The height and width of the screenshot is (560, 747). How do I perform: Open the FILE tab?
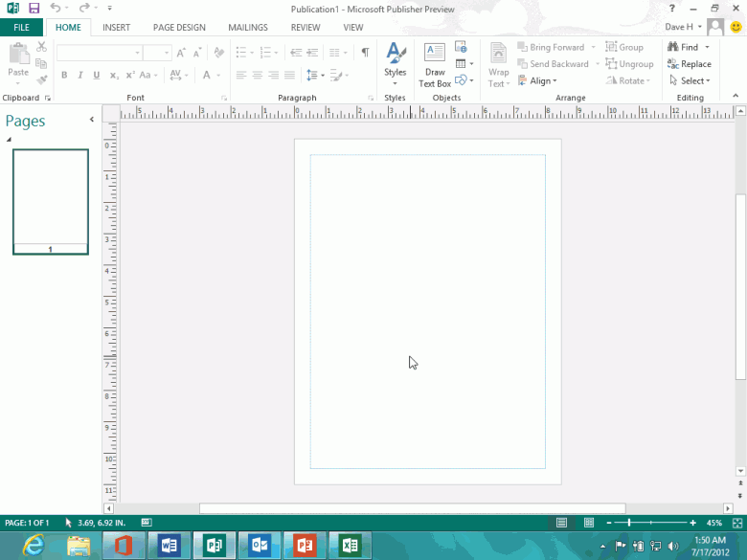(21, 28)
